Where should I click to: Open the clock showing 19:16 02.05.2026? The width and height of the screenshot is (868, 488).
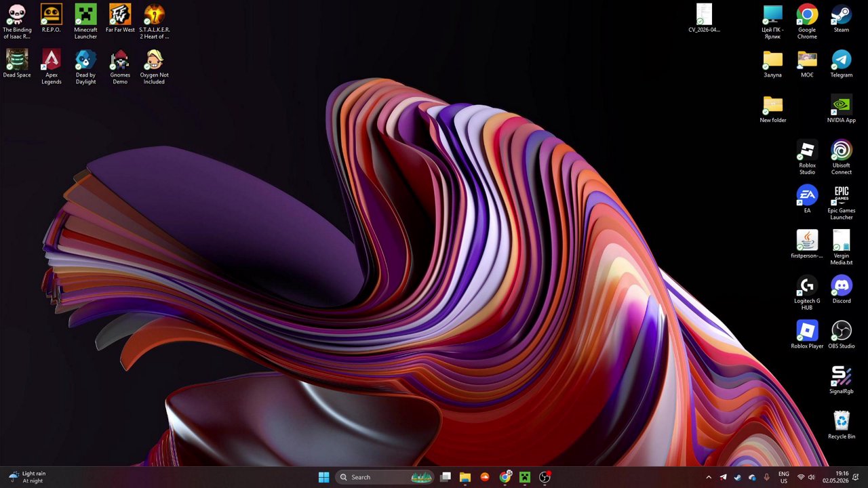(x=835, y=477)
